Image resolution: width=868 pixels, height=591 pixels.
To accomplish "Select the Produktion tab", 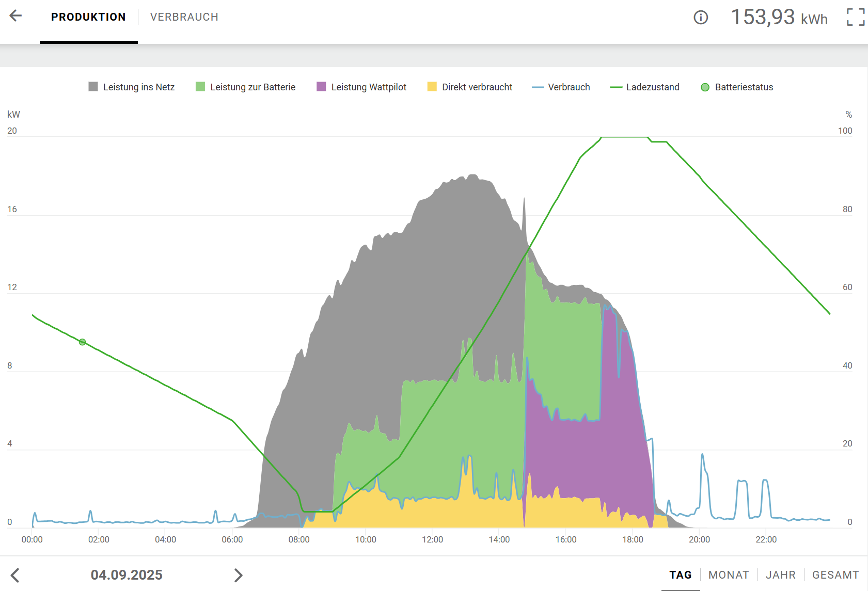I will click(x=88, y=17).
